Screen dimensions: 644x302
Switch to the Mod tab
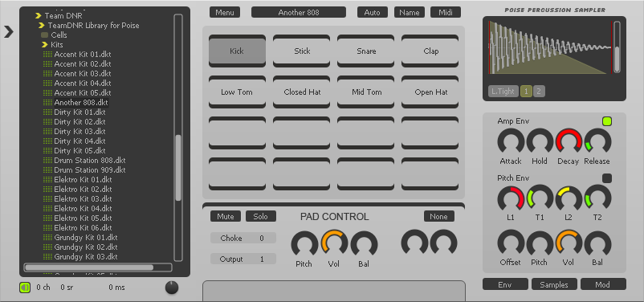point(603,284)
